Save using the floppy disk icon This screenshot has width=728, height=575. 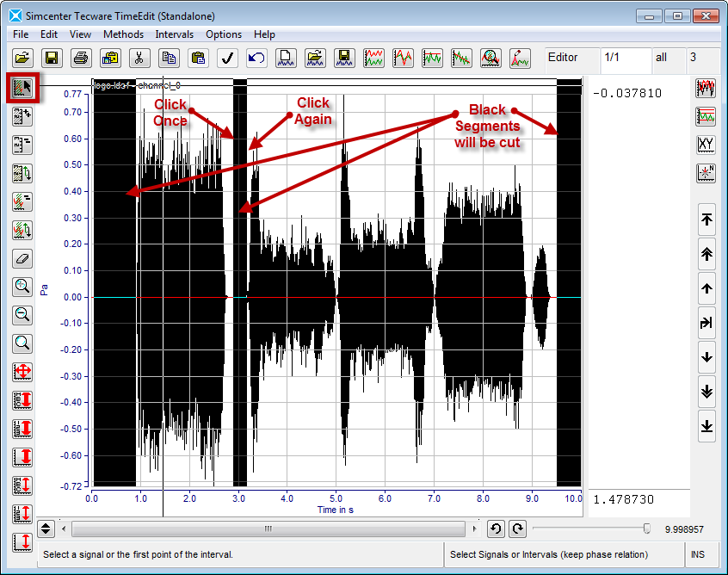[x=52, y=58]
